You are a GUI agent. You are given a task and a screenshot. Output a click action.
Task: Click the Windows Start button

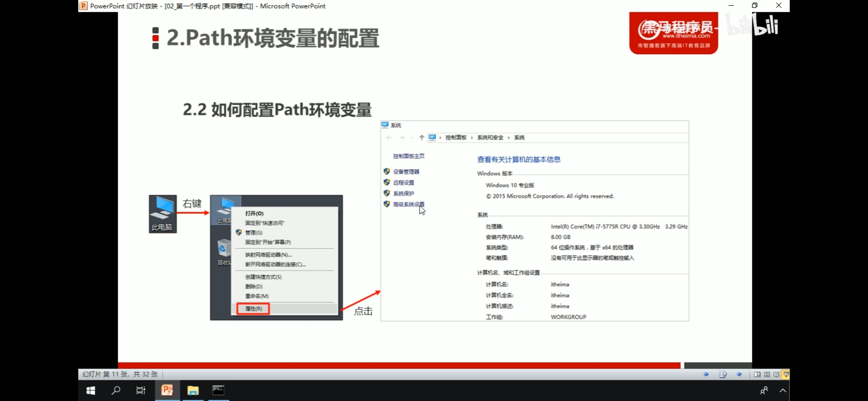click(91, 390)
